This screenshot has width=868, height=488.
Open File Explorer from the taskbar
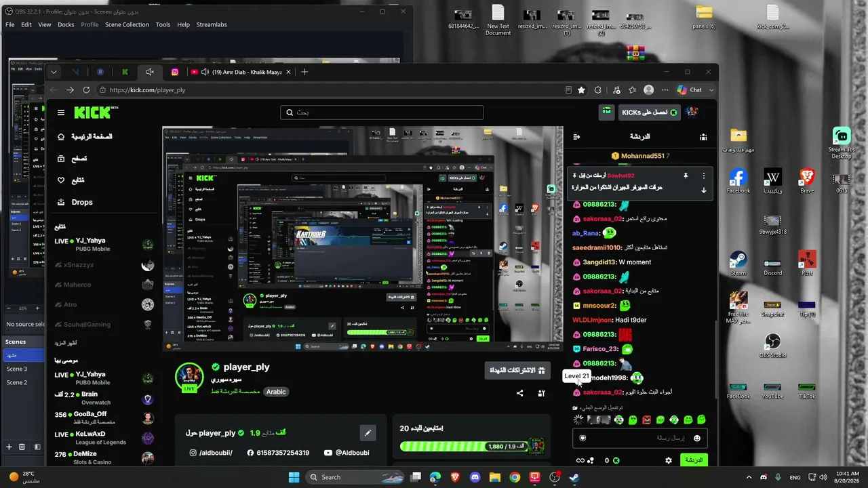click(x=494, y=477)
